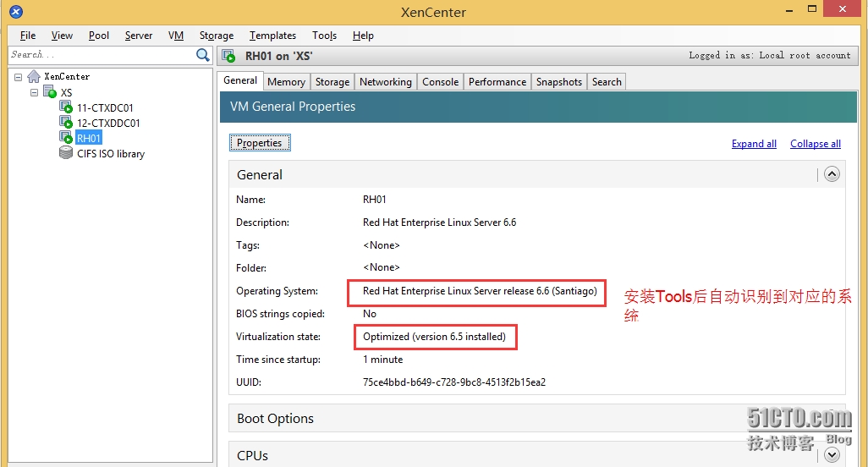Click the VM icon beside RH01 on 'XS' header
The height and width of the screenshot is (467, 868).
(228, 56)
